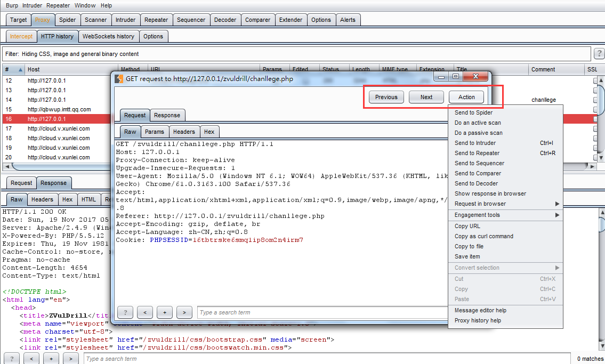
Task: Choose Send to Decoder
Action: pyautogui.click(x=505, y=183)
